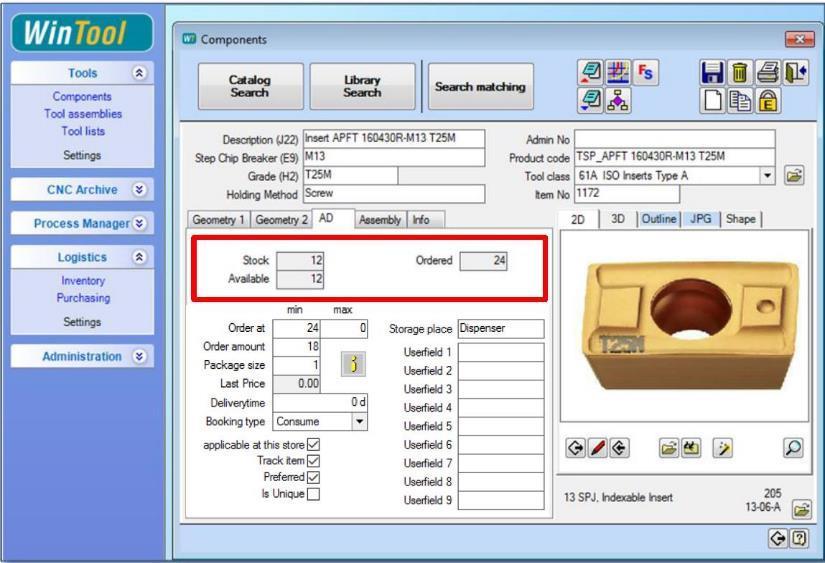The image size is (825, 563).
Task: Delete component with the trash can icon
Action: click(x=740, y=73)
